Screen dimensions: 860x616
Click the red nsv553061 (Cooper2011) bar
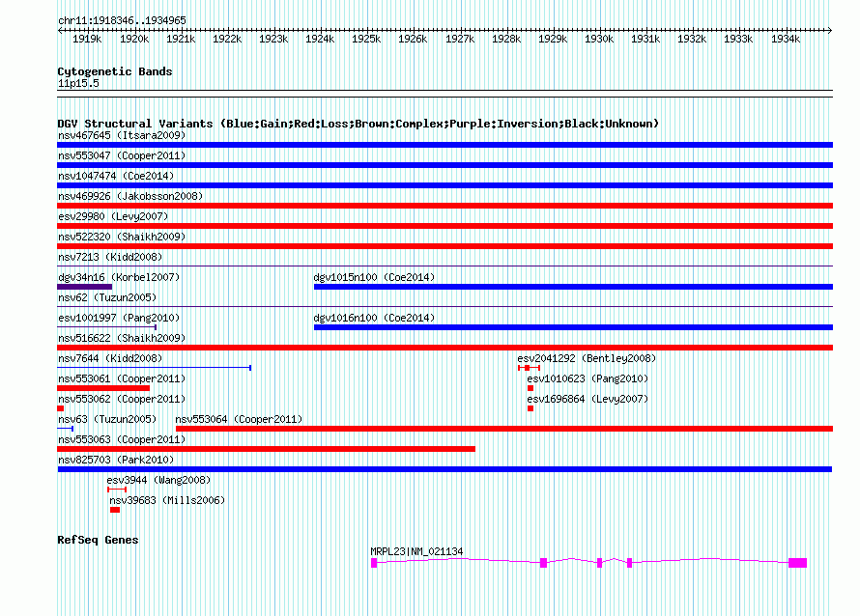click(x=103, y=388)
